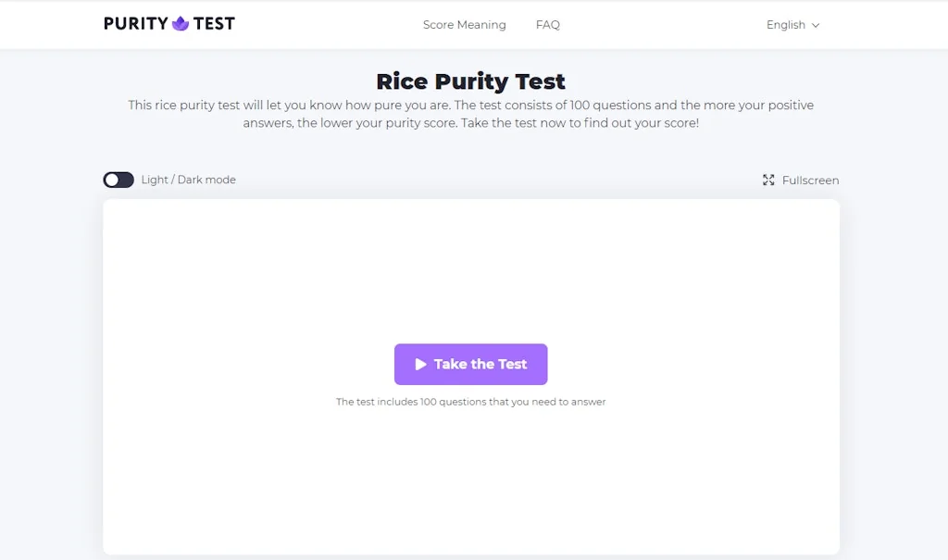
Task: Click the Light / Dark mode label
Action: [188, 180]
